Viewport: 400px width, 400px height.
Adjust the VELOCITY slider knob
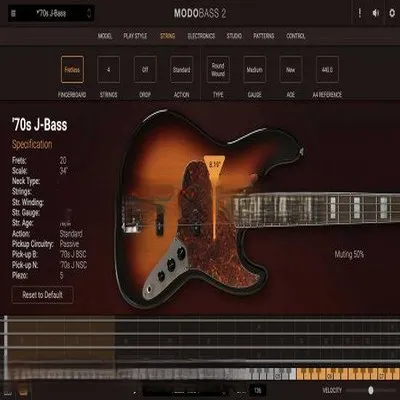pyautogui.click(x=371, y=390)
